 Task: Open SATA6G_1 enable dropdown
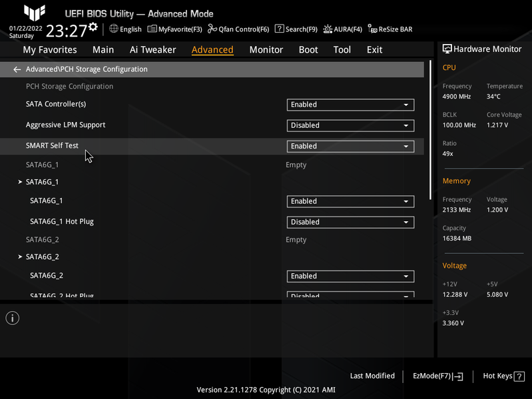pyautogui.click(x=350, y=202)
